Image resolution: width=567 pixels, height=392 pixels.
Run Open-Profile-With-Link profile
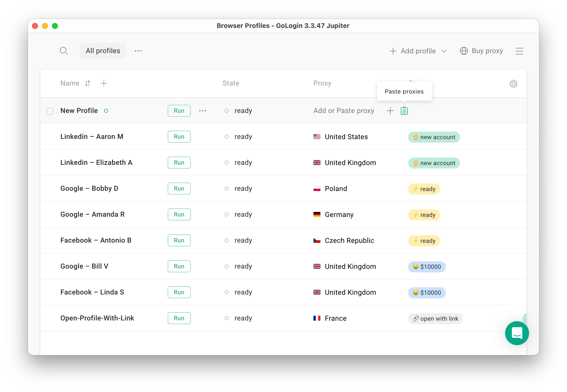pos(179,318)
